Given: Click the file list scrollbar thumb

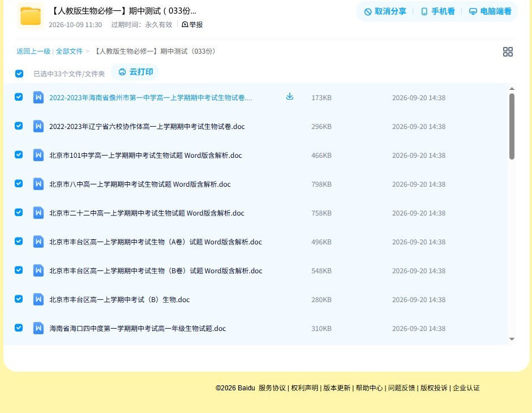Looking at the screenshot, I should 512,126.
